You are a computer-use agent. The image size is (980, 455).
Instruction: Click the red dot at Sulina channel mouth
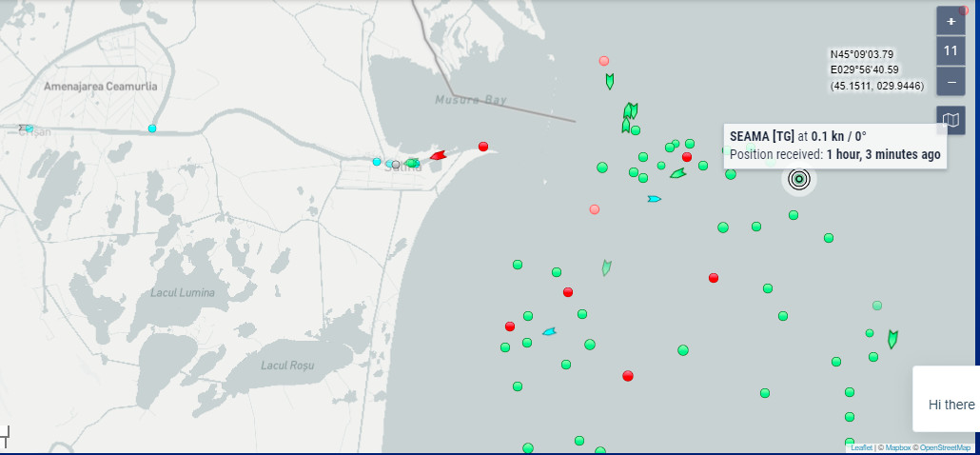tap(482, 147)
